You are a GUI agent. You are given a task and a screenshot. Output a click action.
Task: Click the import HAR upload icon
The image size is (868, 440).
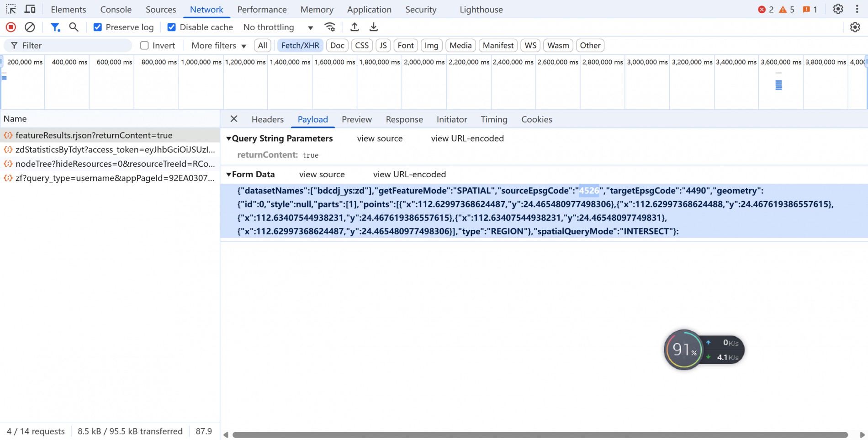click(355, 27)
